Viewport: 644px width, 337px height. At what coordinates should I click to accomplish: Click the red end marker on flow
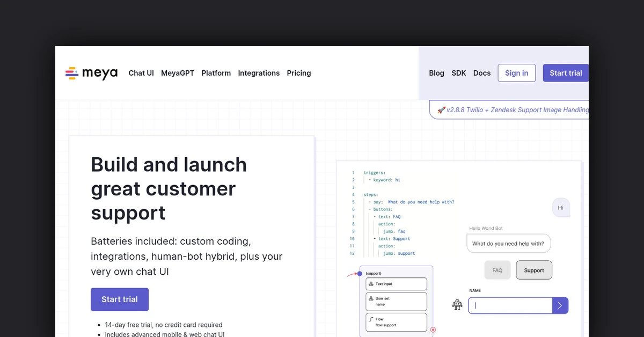(x=433, y=329)
